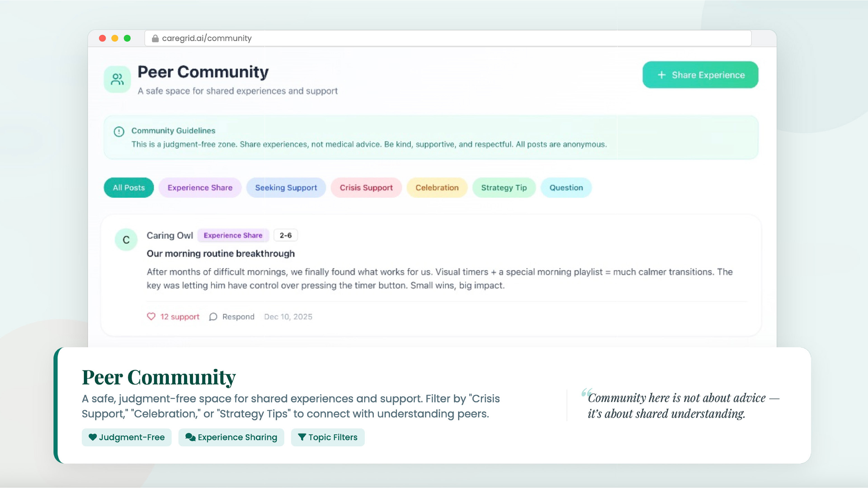Click the lock icon in address bar
This screenshot has height=488, width=868.
click(155, 38)
